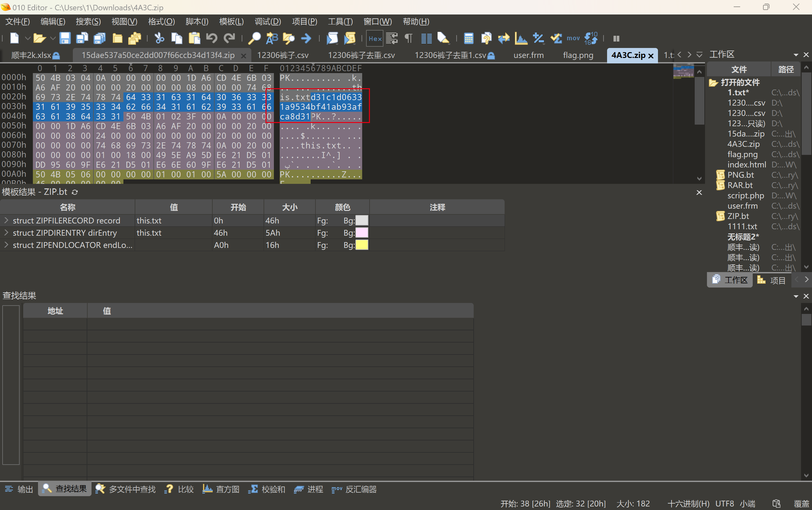The width and height of the screenshot is (812, 510).
Task: Click the Redo arrow icon
Action: 229,38
